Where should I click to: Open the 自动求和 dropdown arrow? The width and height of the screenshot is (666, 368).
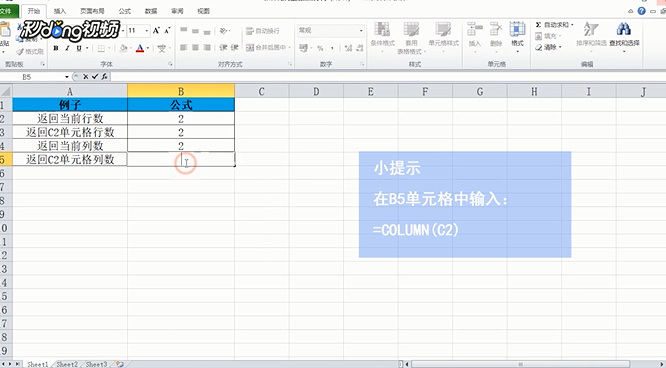(x=572, y=25)
